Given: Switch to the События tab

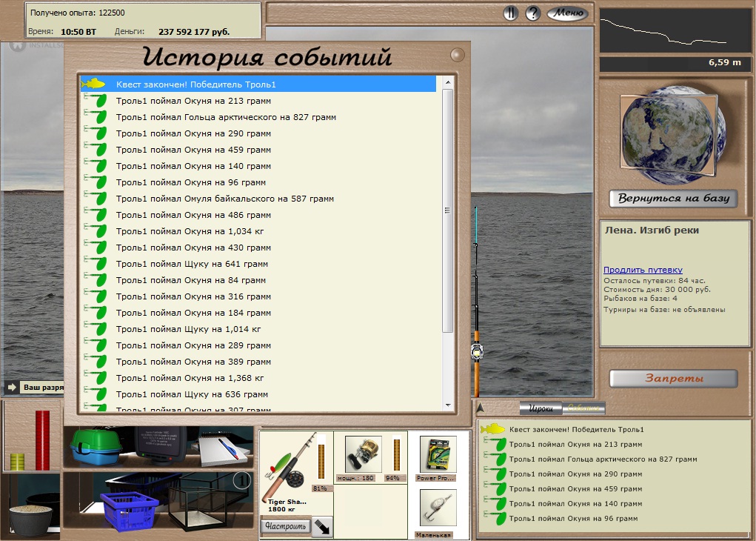Looking at the screenshot, I should (583, 408).
